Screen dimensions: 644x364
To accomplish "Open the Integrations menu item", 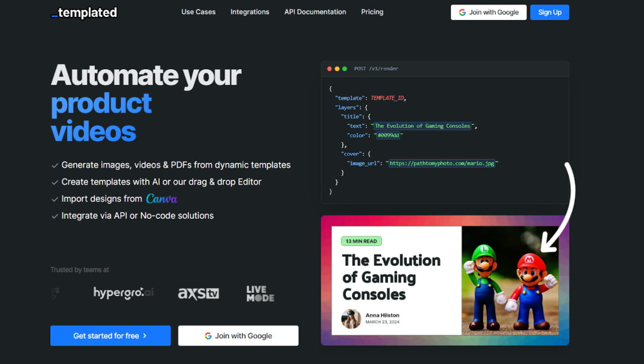I will [250, 12].
